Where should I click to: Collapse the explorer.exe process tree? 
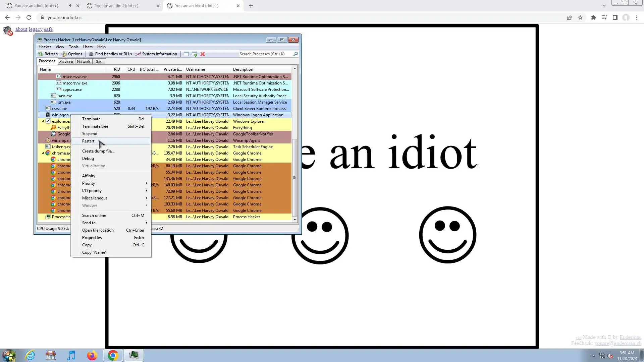point(43,121)
